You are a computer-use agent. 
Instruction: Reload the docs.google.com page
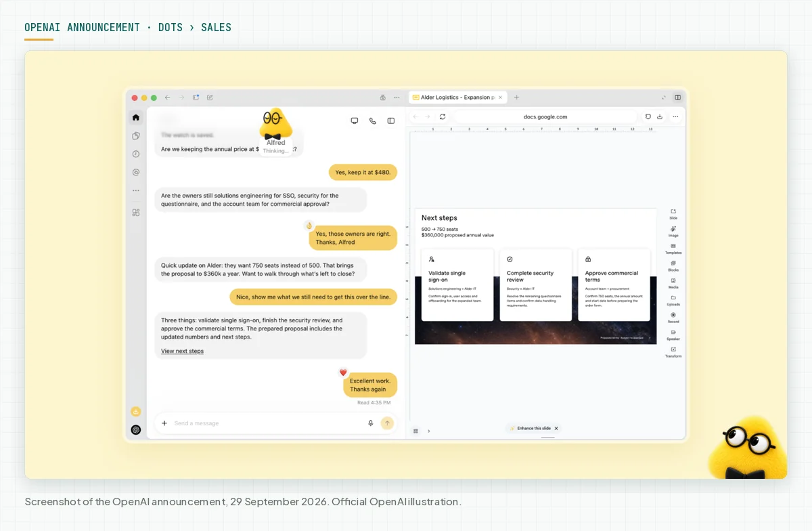click(443, 116)
